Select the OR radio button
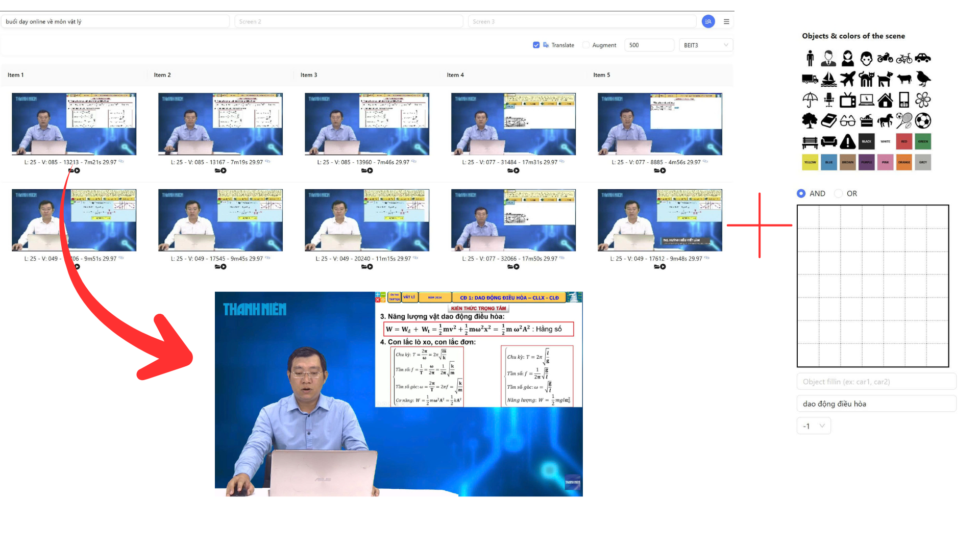 coord(838,193)
